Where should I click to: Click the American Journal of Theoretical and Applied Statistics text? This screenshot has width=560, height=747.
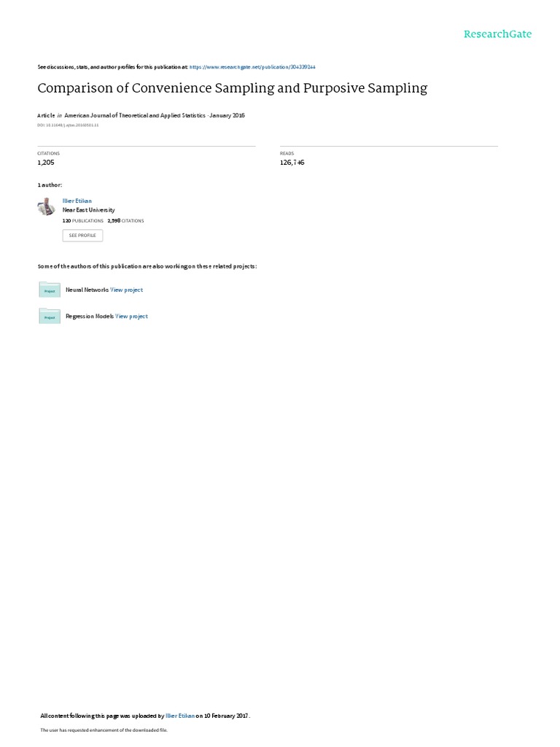click(x=135, y=115)
